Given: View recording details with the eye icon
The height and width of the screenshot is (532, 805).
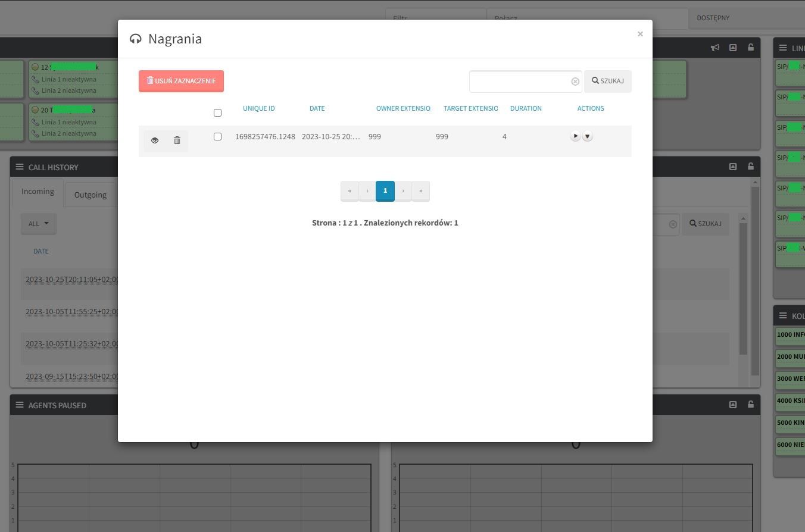Looking at the screenshot, I should (x=155, y=140).
